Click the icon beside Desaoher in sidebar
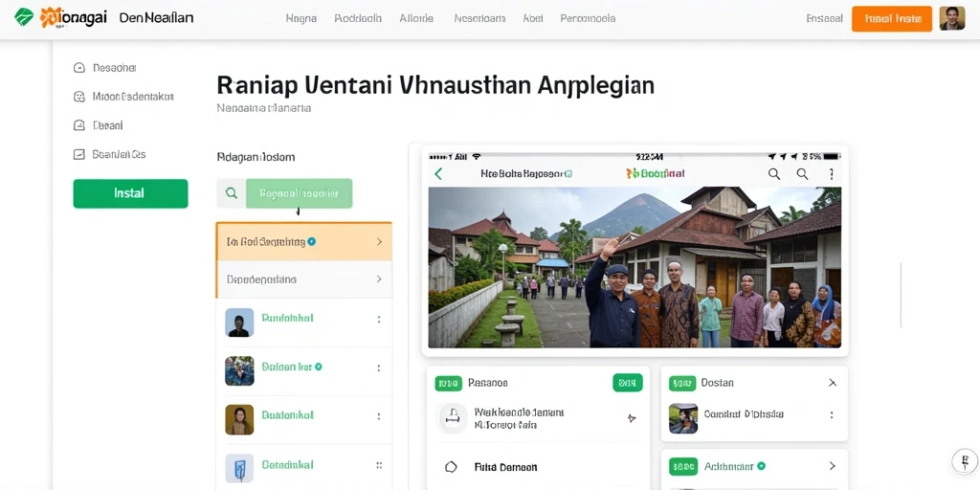This screenshot has height=490, width=980. [79, 68]
